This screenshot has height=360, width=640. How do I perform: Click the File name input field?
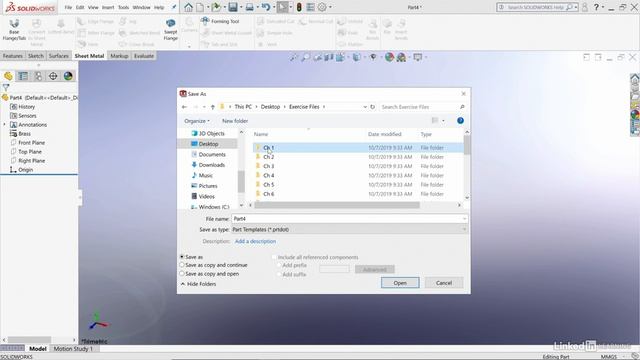pos(347,219)
